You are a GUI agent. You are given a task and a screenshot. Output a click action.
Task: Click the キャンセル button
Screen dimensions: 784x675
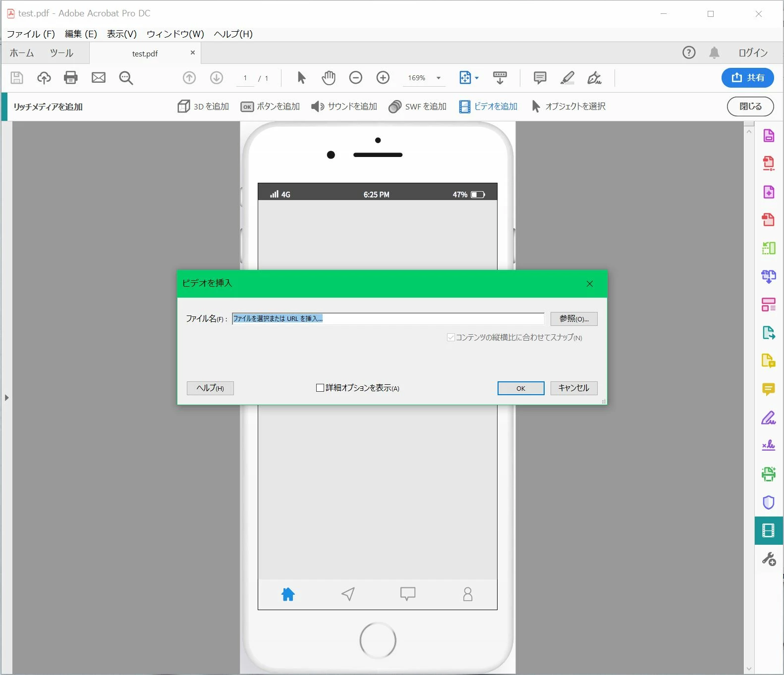pos(574,388)
